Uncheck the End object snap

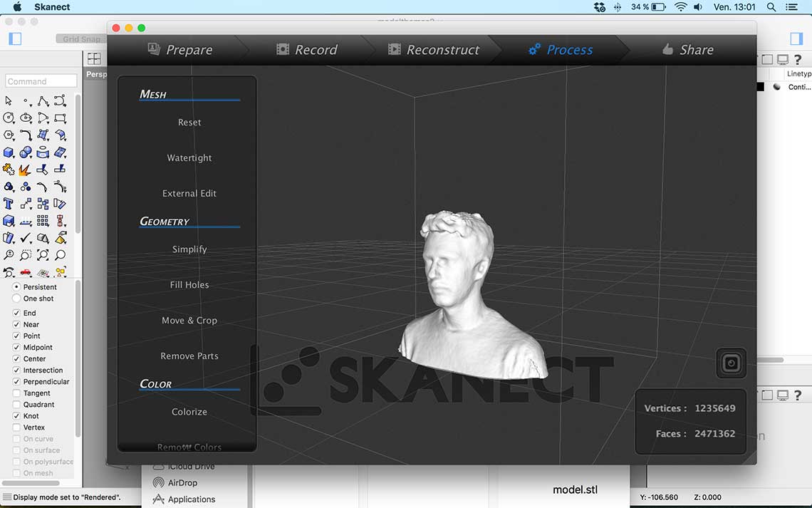tap(16, 313)
